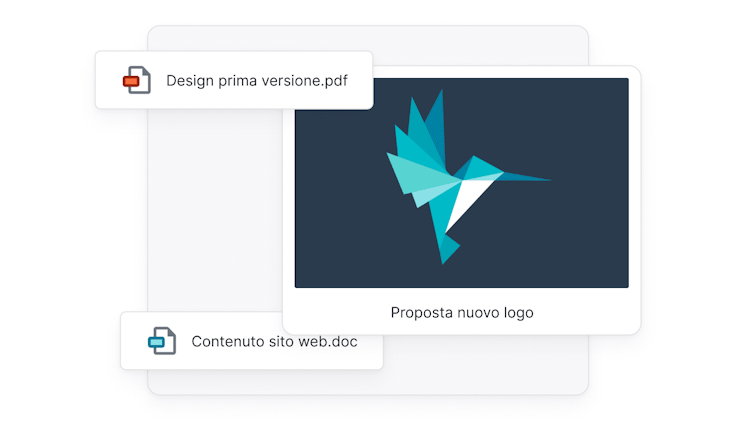This screenshot has width=736, height=427.
Task: Open the file Design prima versione.pdf
Action: tap(256, 80)
